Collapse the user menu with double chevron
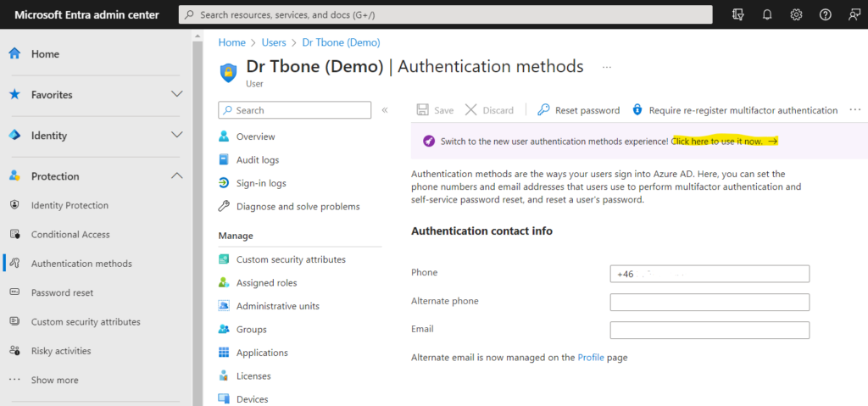 pyautogui.click(x=385, y=110)
